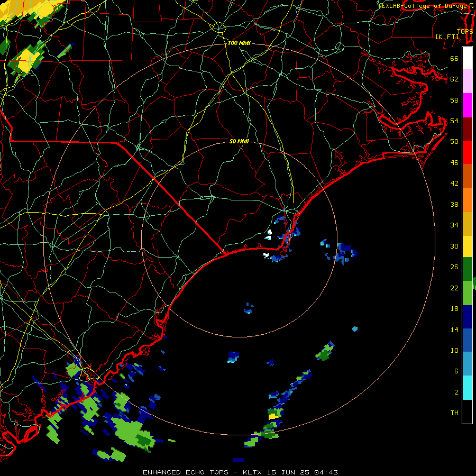Click the legend value "42"
This screenshot has height=476, width=476.
point(454,184)
